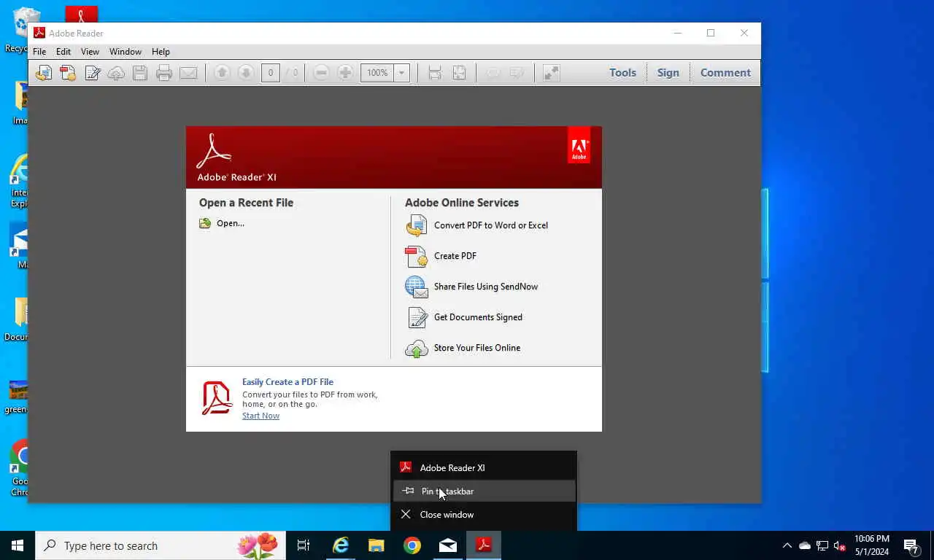Click the Adobe Reader taskbar icon
Image resolution: width=934 pixels, height=560 pixels.
(x=484, y=545)
